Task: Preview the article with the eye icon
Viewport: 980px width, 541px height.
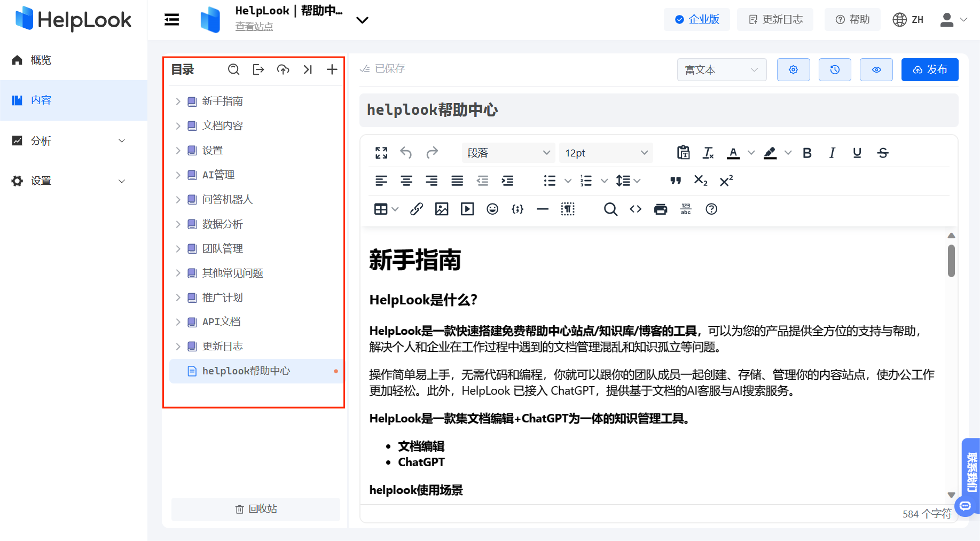Action: point(876,70)
